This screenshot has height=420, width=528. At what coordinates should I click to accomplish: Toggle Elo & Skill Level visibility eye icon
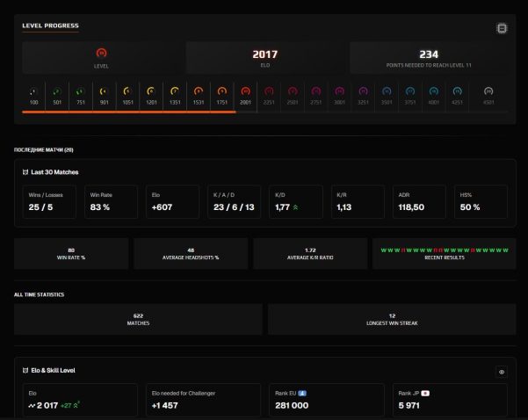pyautogui.click(x=502, y=372)
